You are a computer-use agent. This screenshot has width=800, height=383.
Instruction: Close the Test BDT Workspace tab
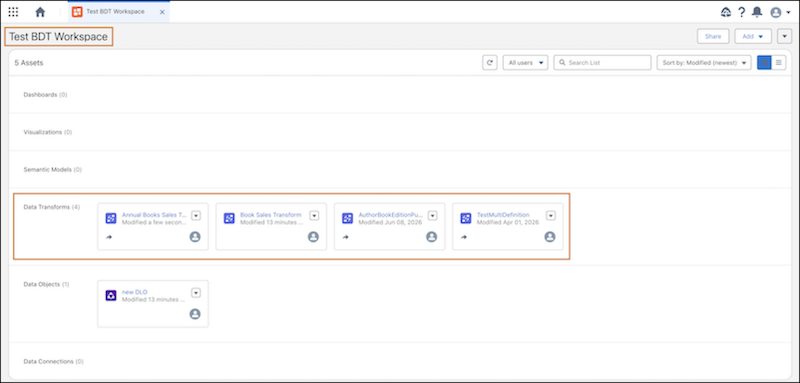coord(162,12)
